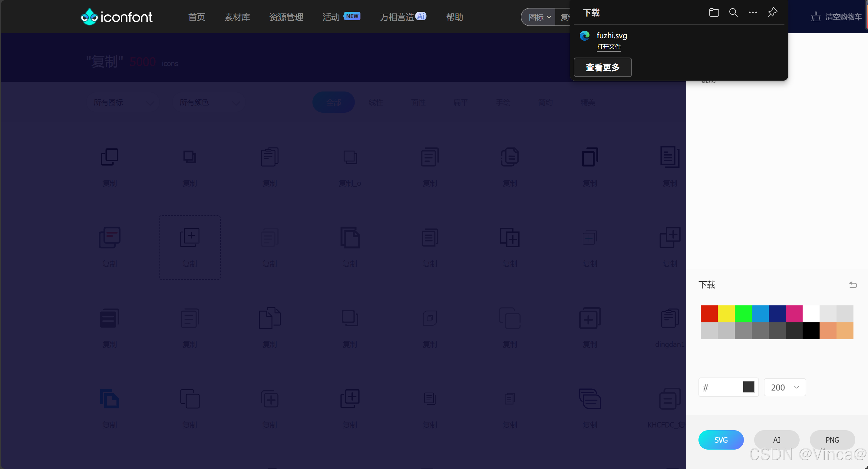Pin the downloads flyout
The height and width of the screenshot is (469, 868).
point(772,12)
